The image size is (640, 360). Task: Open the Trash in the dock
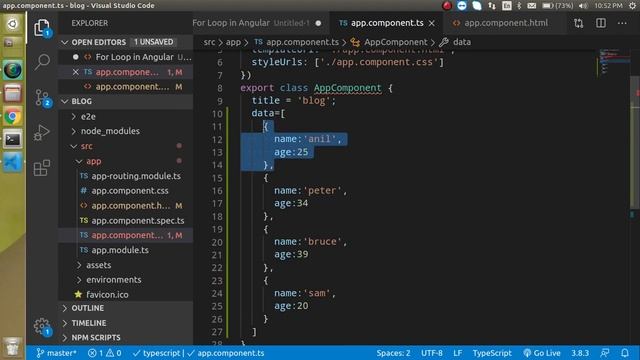[x=13, y=347]
